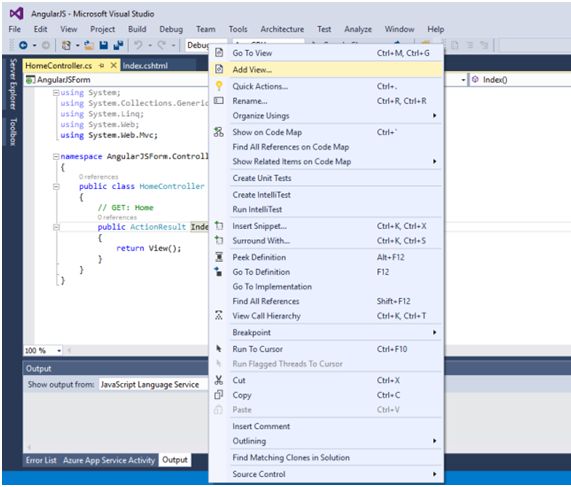Expand the Organize Usings submenu
The height and width of the screenshot is (487, 571).
point(434,115)
